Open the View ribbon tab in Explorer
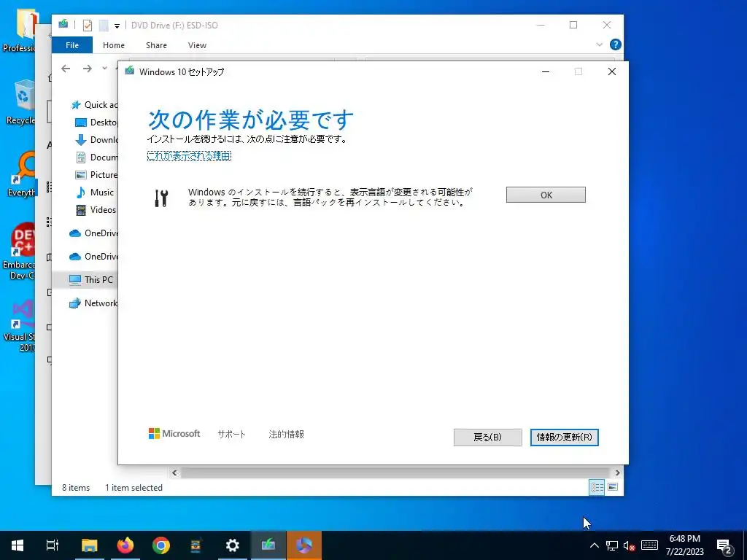 coord(197,45)
